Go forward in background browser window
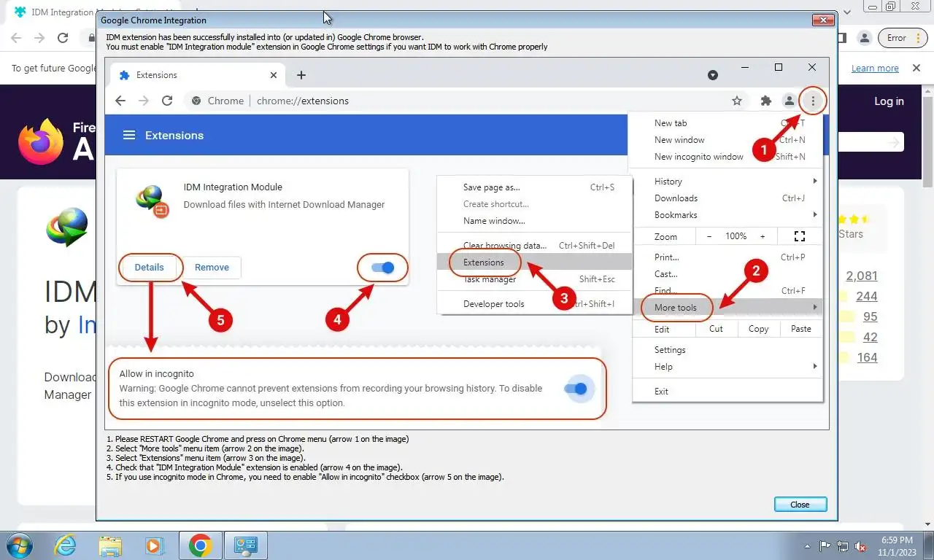The image size is (934, 560). pos(39,38)
